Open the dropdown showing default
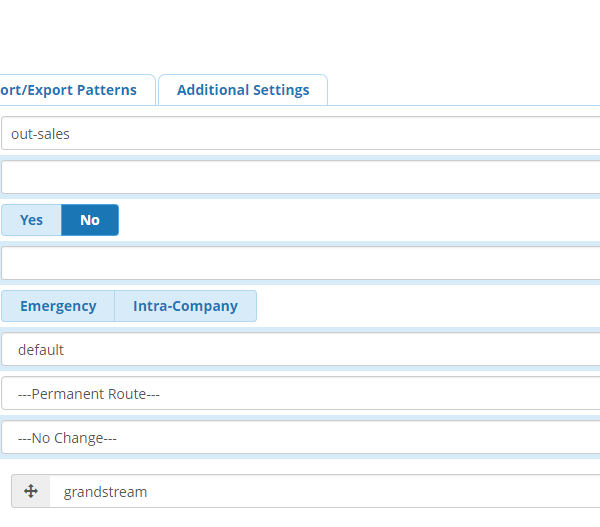Screen dimensions: 600x527 [x=300, y=350]
